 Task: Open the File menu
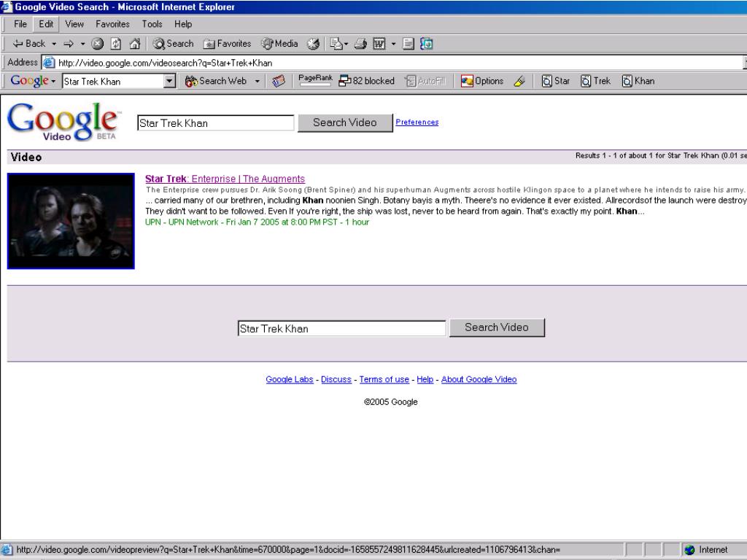pyautogui.click(x=20, y=24)
